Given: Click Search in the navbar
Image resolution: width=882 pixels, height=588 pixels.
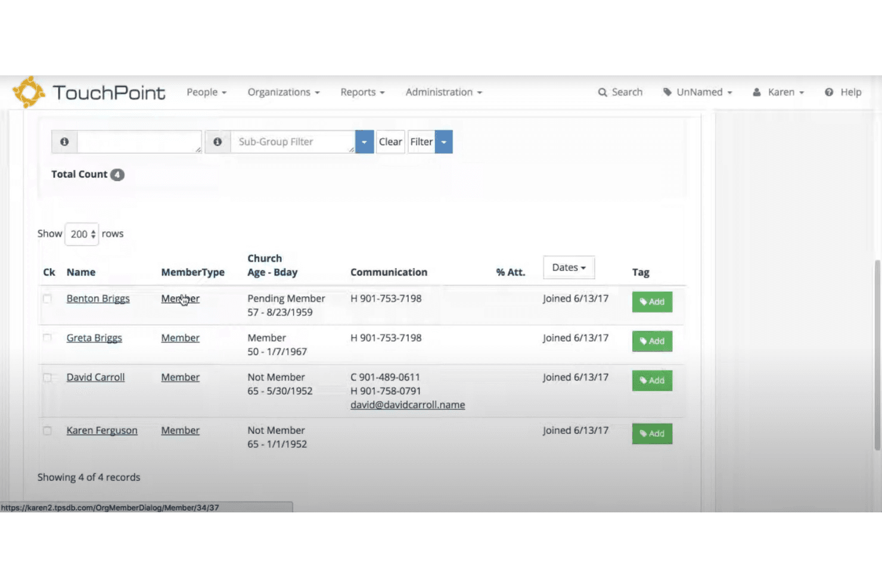Looking at the screenshot, I should (620, 92).
